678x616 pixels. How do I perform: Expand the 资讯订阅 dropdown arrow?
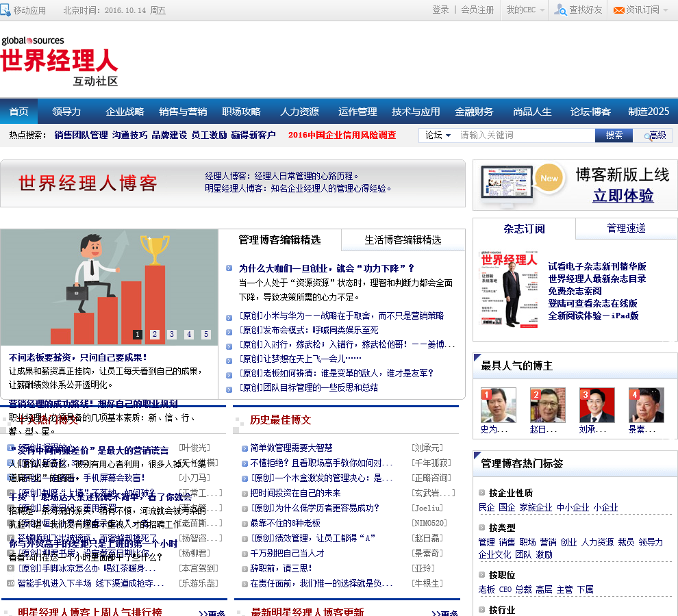tap(666, 10)
